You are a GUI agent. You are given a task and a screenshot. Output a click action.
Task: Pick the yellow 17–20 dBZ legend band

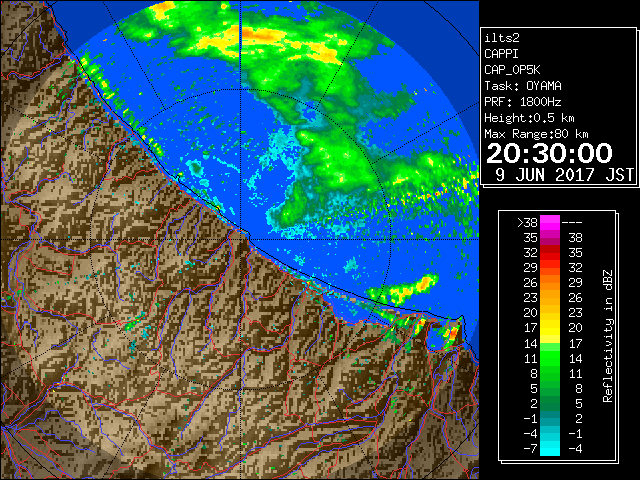pos(550,328)
